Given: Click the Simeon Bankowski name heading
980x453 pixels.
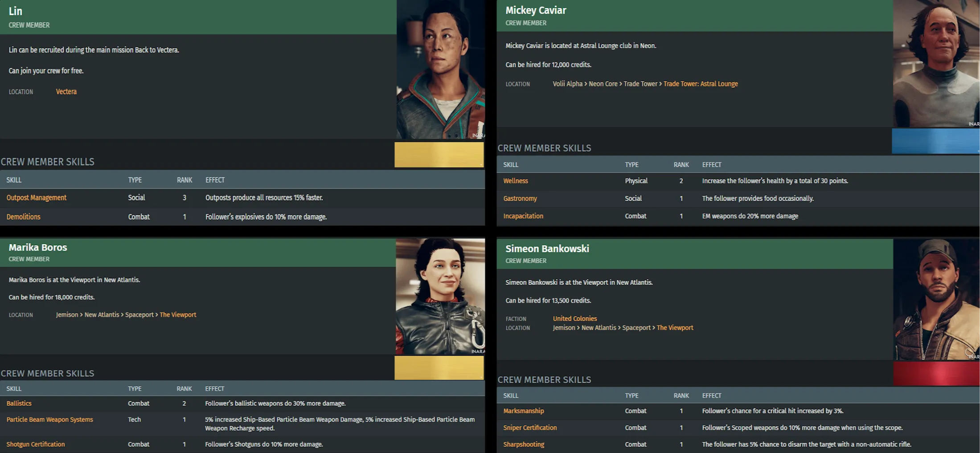Looking at the screenshot, I should [547, 249].
